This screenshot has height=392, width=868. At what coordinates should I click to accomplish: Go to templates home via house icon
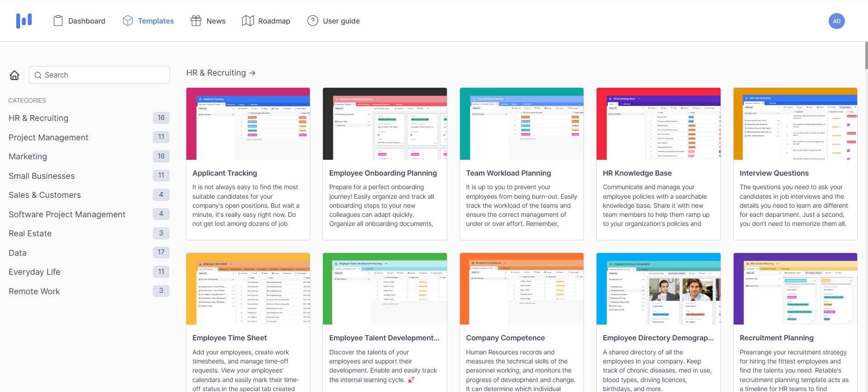[14, 75]
